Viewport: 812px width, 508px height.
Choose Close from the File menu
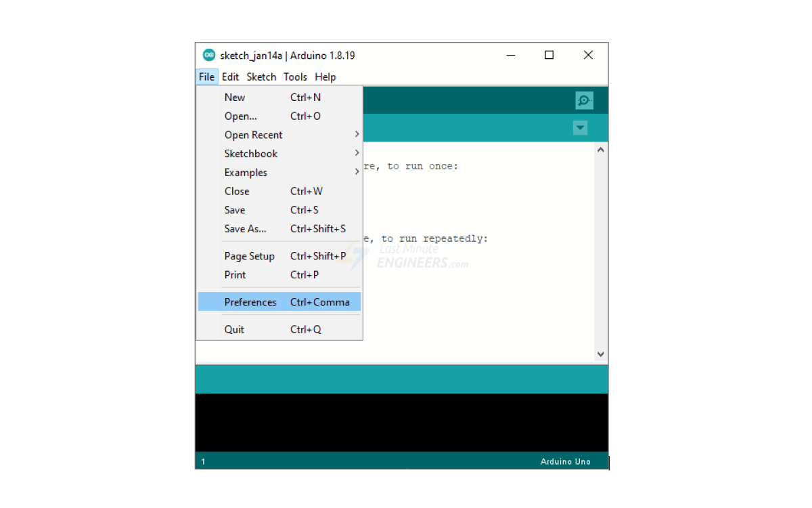pos(279,192)
